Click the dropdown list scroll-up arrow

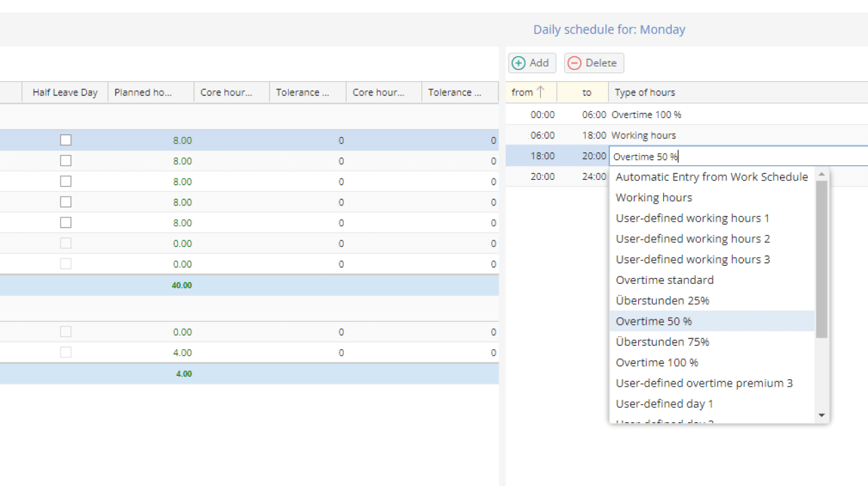coord(821,175)
